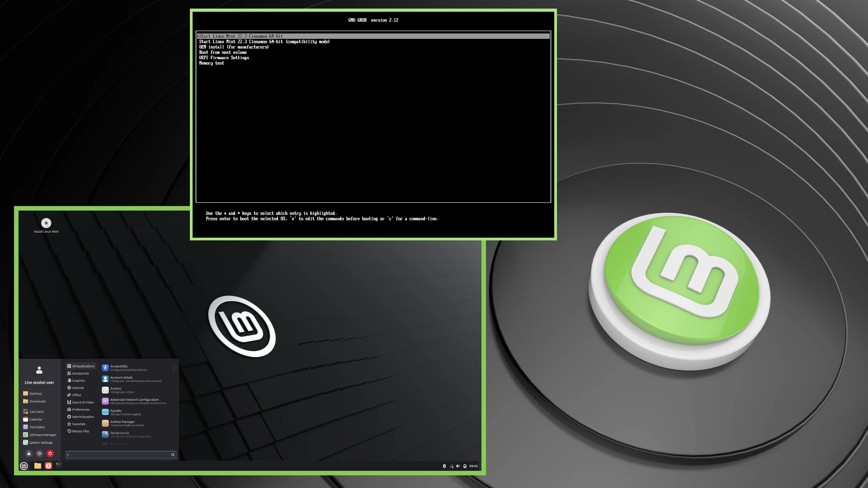The height and width of the screenshot is (488, 868).
Task: Select GRUB entry UEFI Firmware Settings
Action: 224,58
